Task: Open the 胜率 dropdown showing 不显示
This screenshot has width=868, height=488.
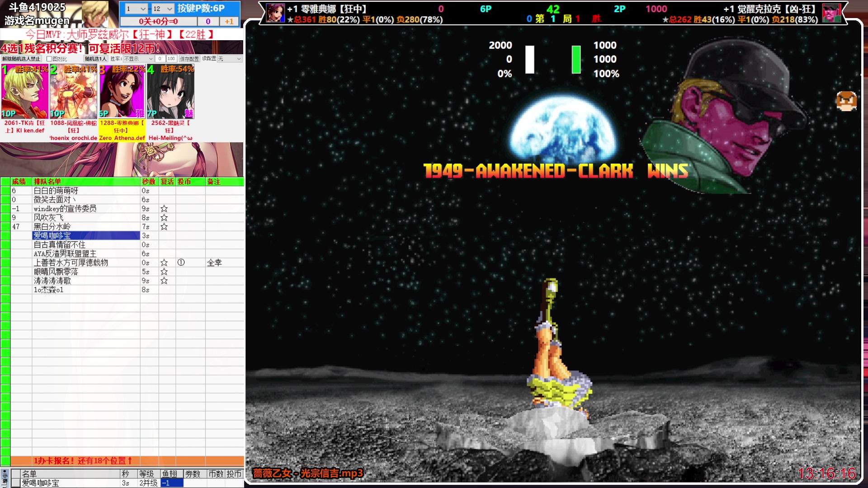Action: pos(138,59)
